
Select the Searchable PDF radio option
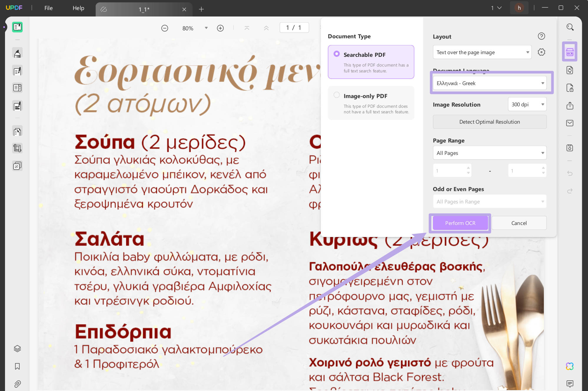coord(336,54)
